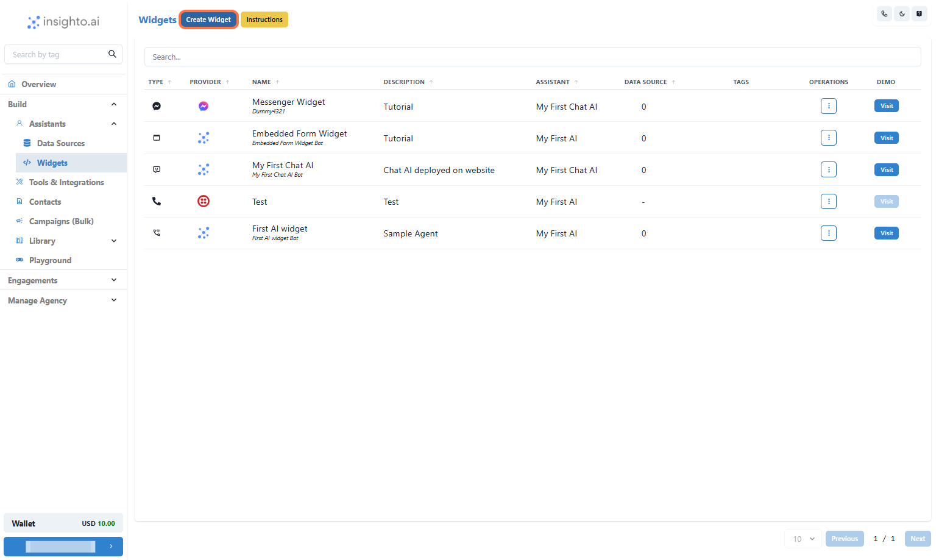
Task: Select Contacts in the sidebar
Action: tap(44, 202)
